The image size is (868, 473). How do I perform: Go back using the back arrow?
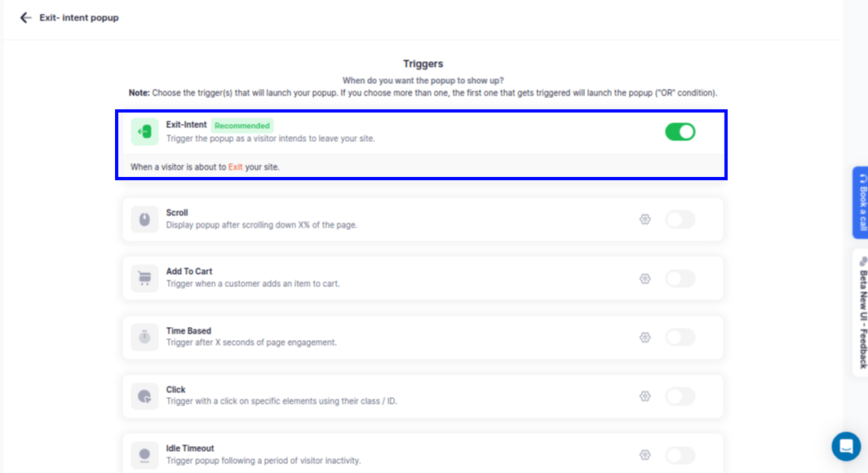pyautogui.click(x=25, y=17)
